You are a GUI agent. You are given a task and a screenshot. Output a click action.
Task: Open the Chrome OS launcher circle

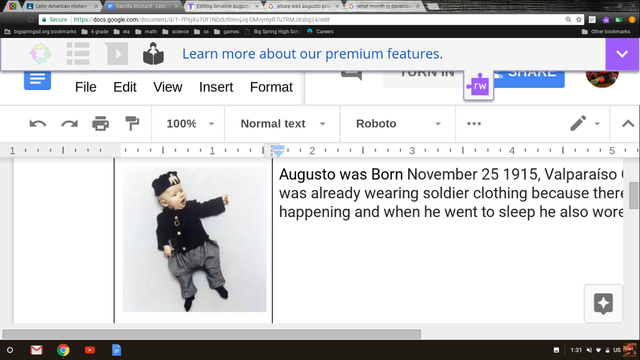pos(10,350)
